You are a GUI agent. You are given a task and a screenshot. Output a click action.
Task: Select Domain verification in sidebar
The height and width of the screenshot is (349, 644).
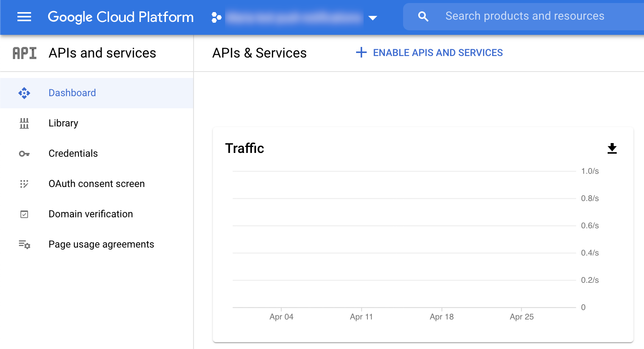click(91, 214)
